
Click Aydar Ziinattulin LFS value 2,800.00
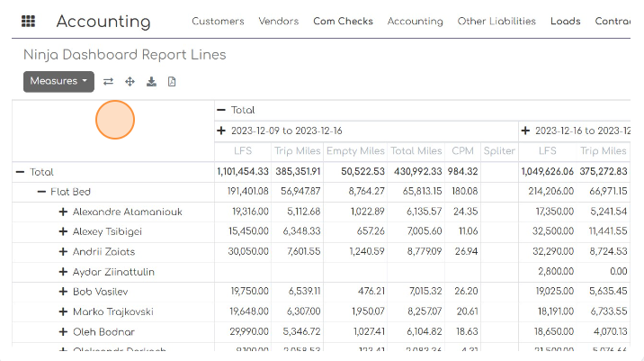coord(556,271)
